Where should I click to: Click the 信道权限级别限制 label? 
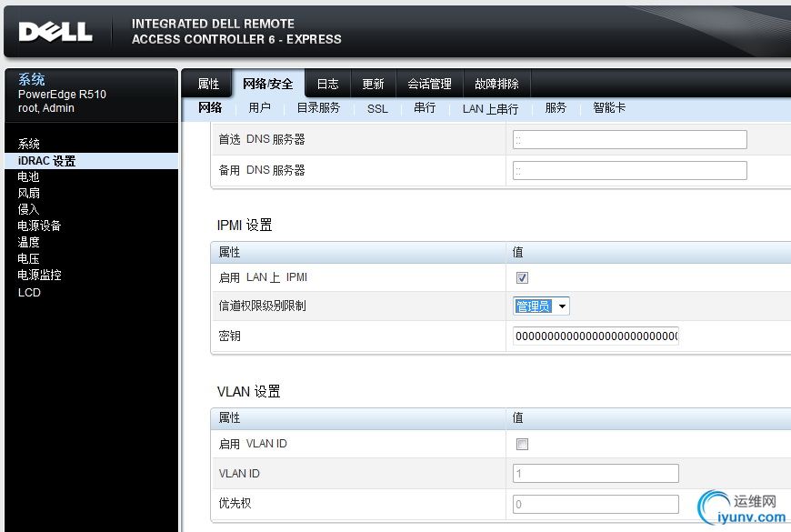263,306
